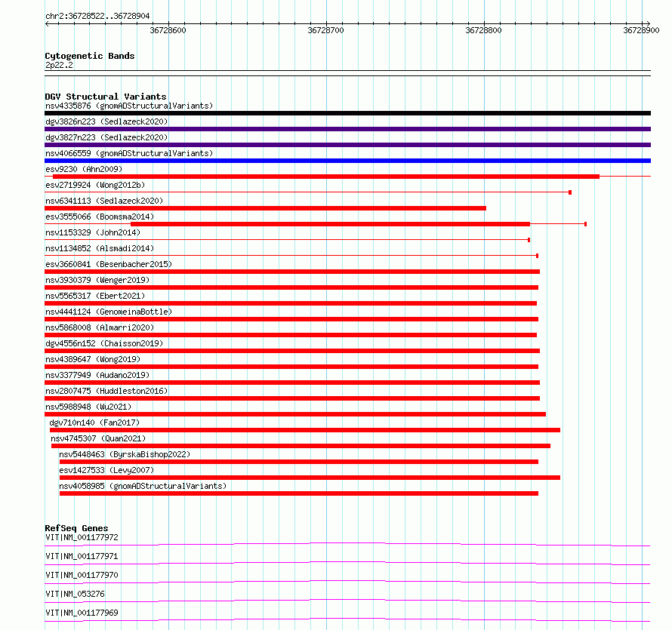Open dgv3826n223 Sedlazeck2020 variant label

(106, 121)
